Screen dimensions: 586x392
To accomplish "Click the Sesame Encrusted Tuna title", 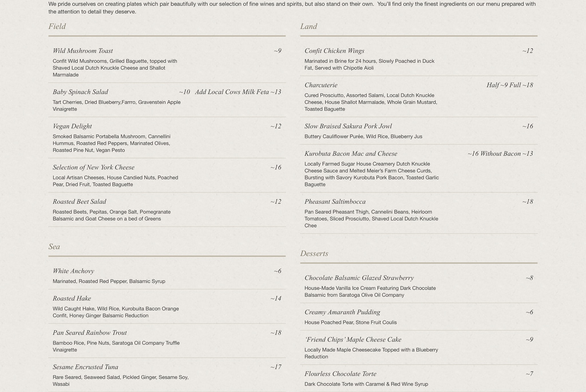I will pos(85,367).
